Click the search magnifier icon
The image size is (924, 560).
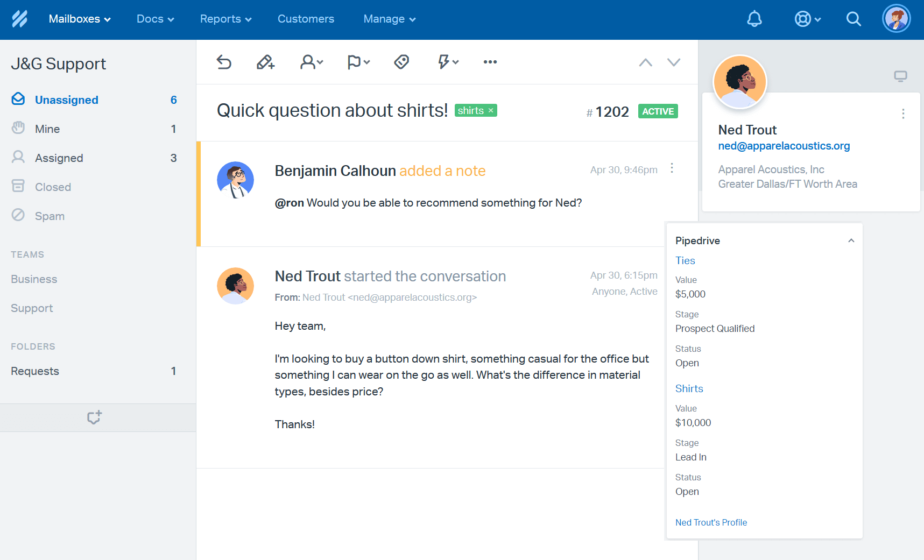(x=853, y=19)
